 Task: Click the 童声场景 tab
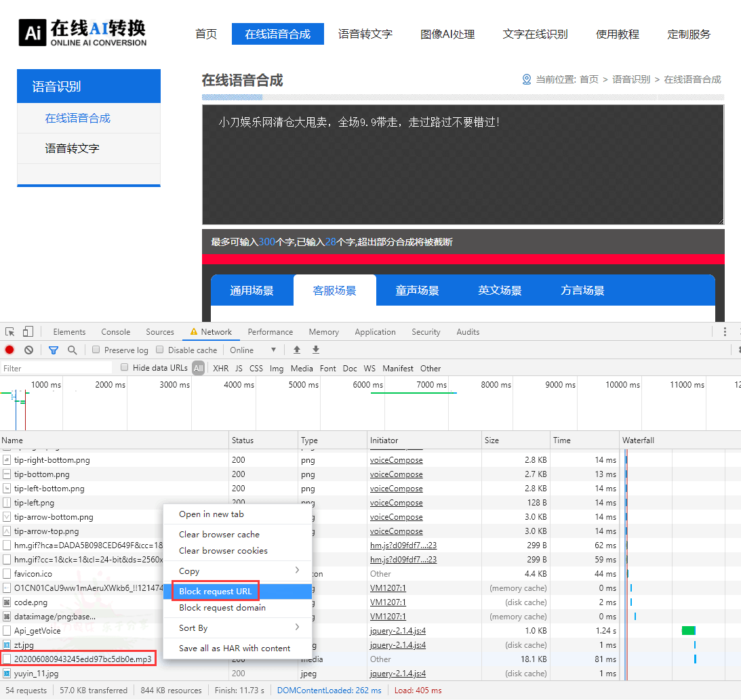coord(417,291)
